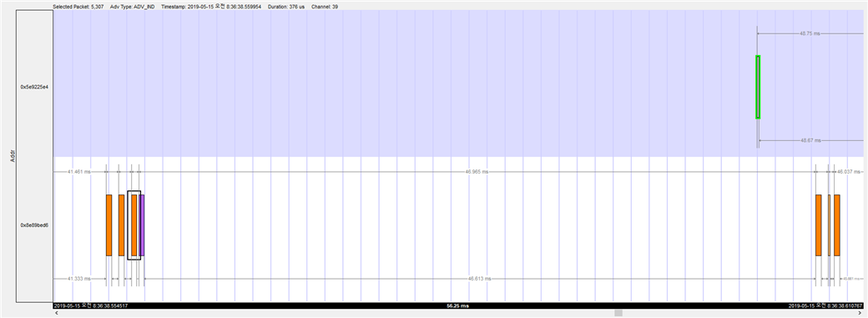Click the purple packet bar
Viewport: 868px width, 318px height.
(x=142, y=225)
